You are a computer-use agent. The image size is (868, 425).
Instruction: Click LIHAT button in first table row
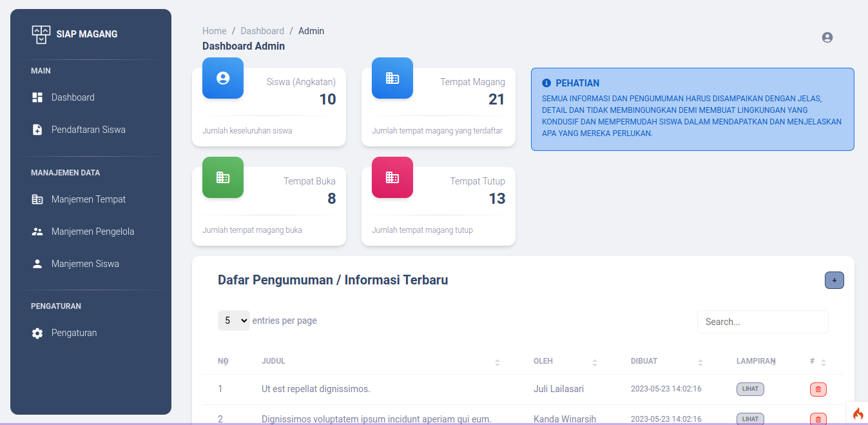[x=750, y=389]
